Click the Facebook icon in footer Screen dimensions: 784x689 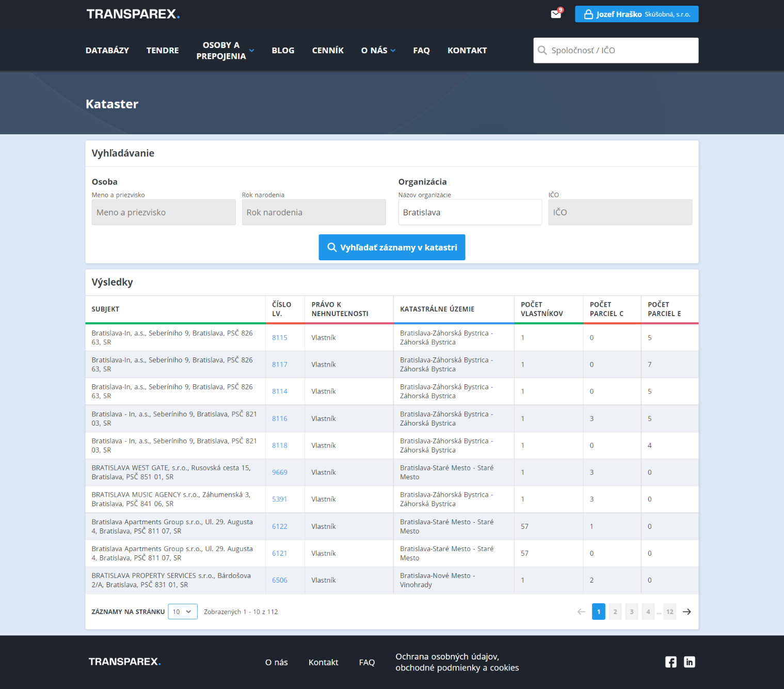pos(670,662)
